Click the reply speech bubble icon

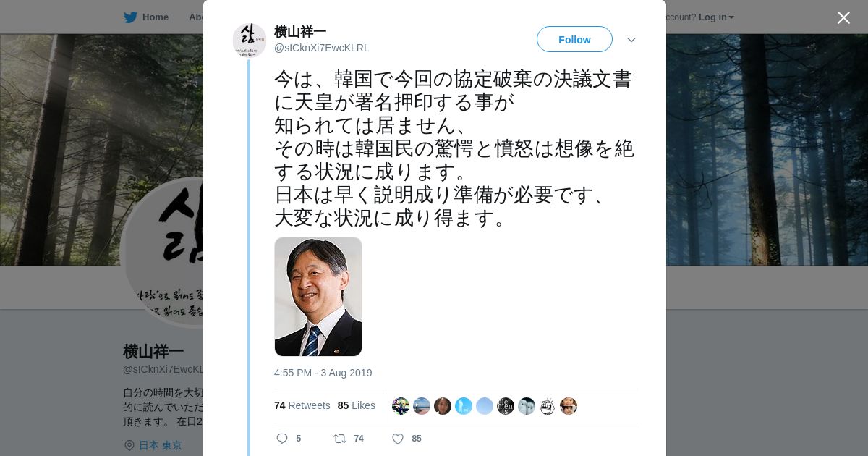click(x=282, y=439)
